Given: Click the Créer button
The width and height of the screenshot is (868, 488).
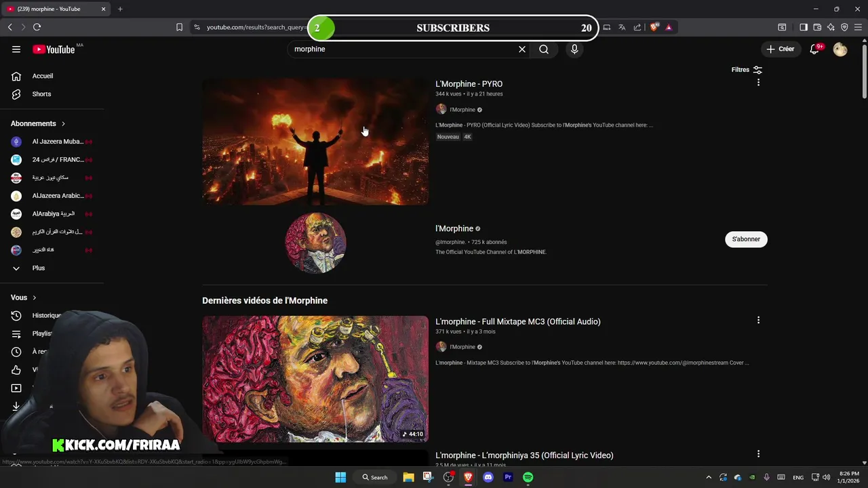Looking at the screenshot, I should click(781, 49).
